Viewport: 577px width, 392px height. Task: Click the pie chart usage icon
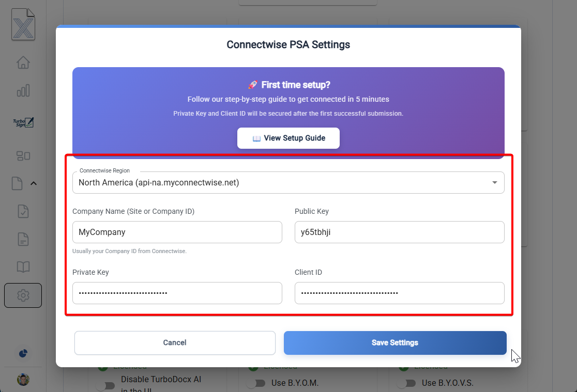click(x=23, y=353)
